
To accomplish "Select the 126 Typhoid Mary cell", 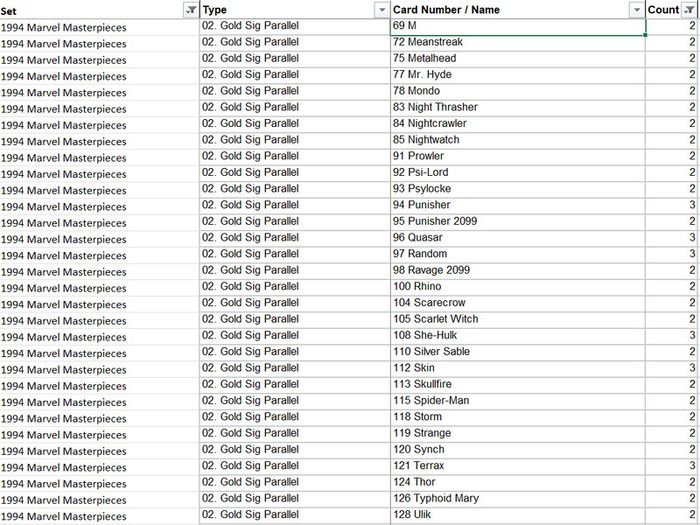I will [x=518, y=499].
